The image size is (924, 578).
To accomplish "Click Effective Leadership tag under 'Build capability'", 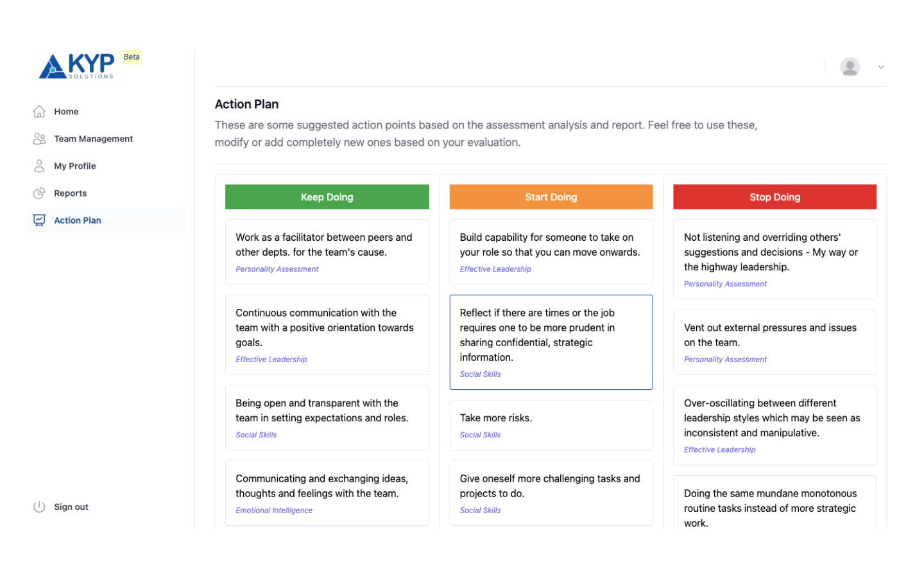I will click(x=495, y=269).
